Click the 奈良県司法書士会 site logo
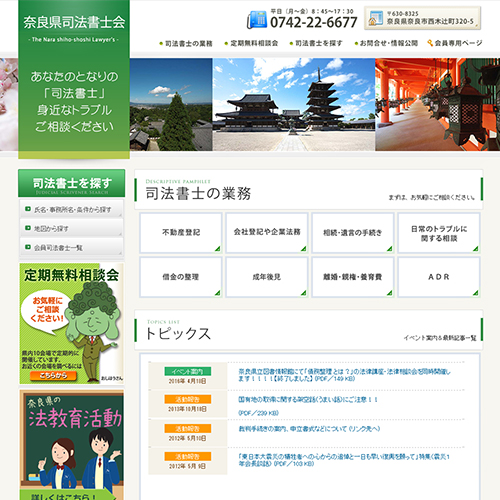The height and width of the screenshot is (500, 500). [x=74, y=23]
